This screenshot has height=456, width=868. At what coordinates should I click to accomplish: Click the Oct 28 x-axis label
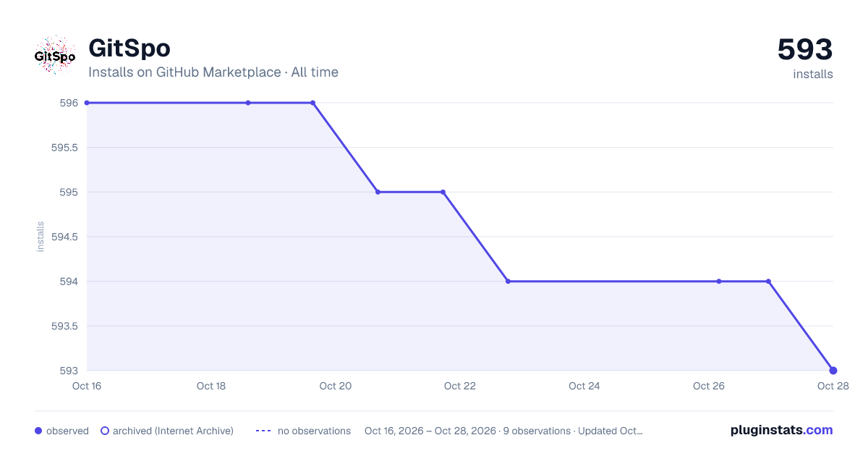coord(833,386)
